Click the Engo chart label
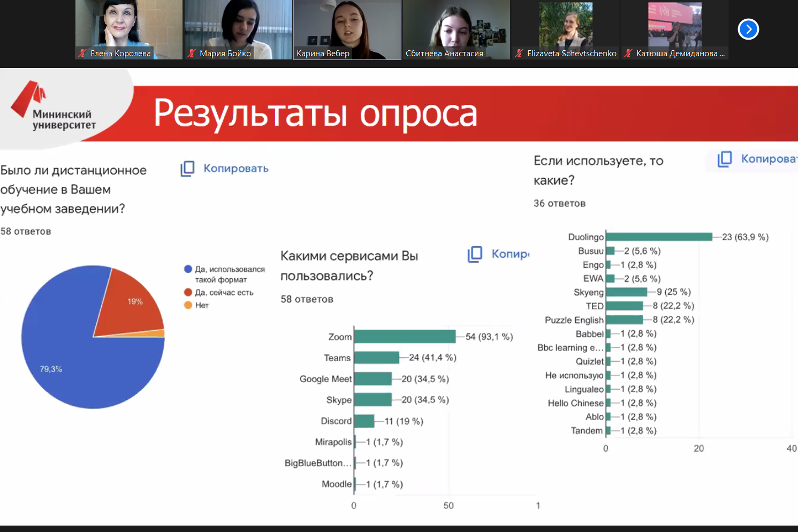The width and height of the screenshot is (798, 532). click(594, 265)
